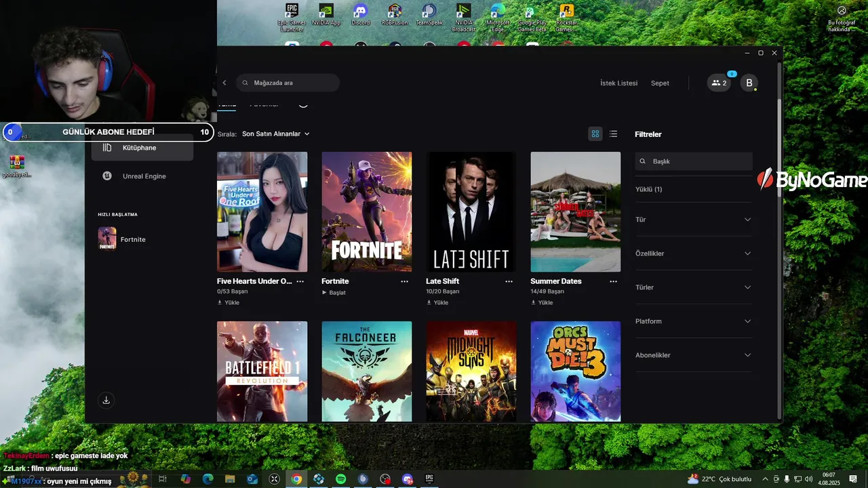Open the notification center icon
The width and height of the screenshot is (868, 488).
(853, 479)
